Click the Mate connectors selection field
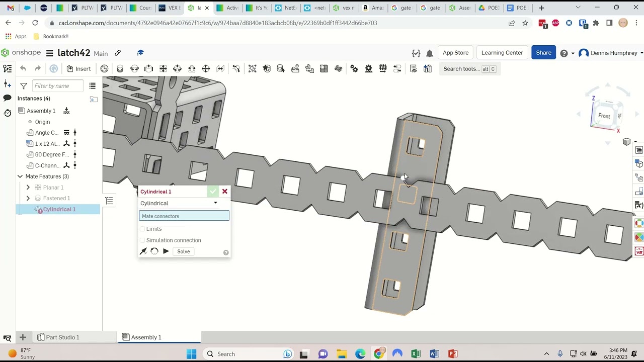Screen dimensions: 644x362 (184, 216)
